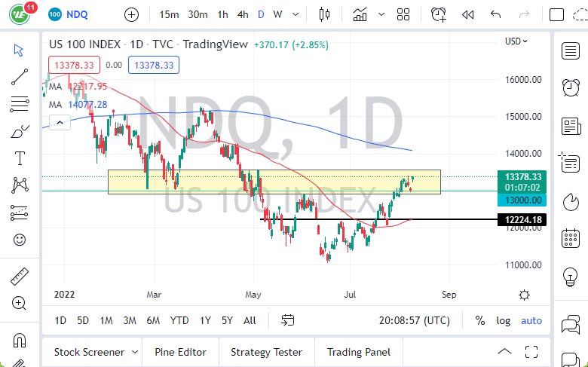Switch to the Pine Editor tab
This screenshot has width=588, height=367.
tap(180, 352)
